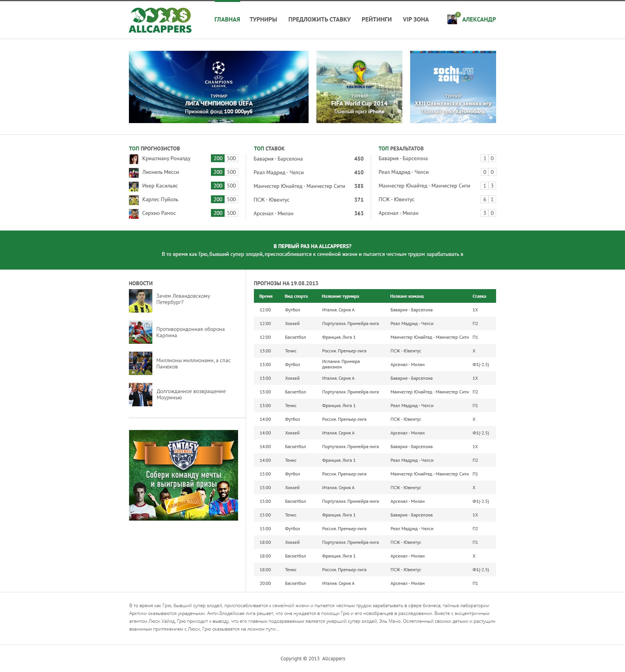Open forecaster Икер Касильяс name link
Viewport: 625px width, 672px height.
[x=160, y=186]
